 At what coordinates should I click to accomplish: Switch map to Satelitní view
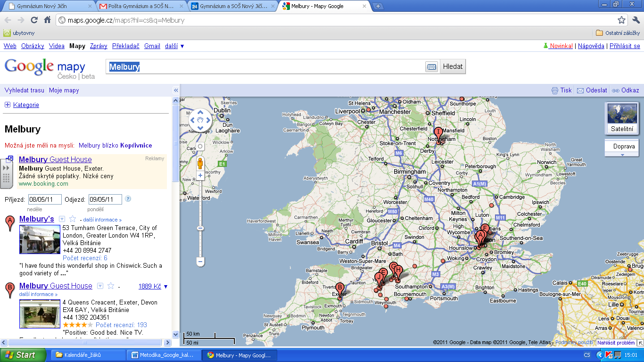point(622,118)
